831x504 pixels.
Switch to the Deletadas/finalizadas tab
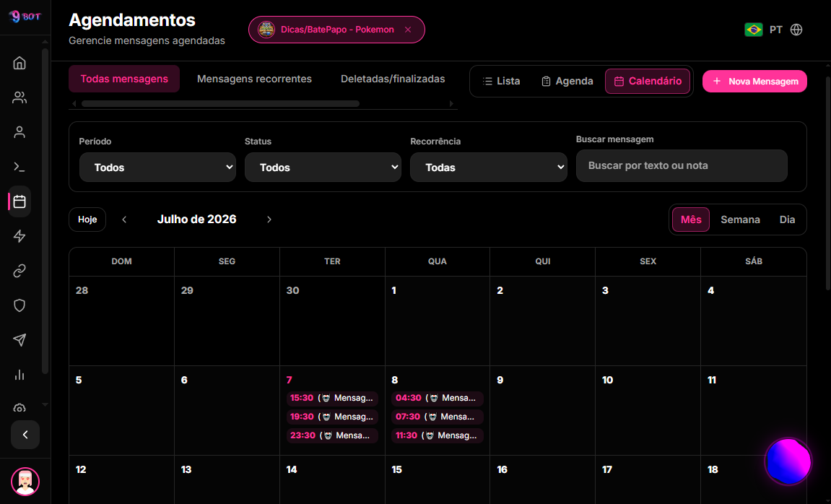click(393, 79)
